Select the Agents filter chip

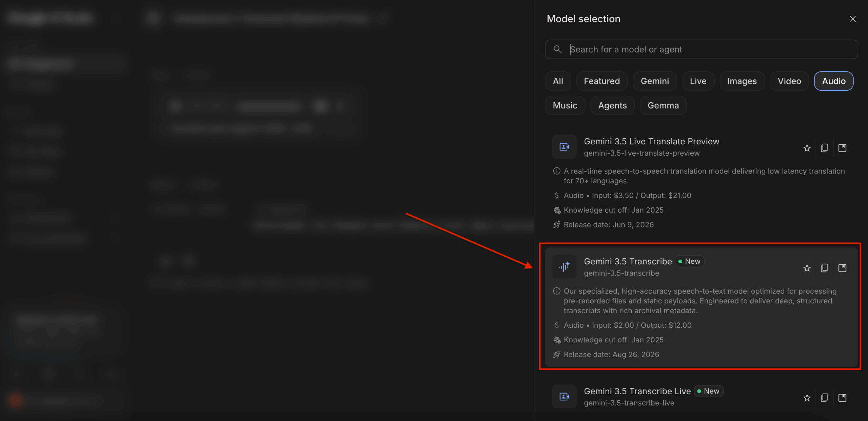click(612, 105)
